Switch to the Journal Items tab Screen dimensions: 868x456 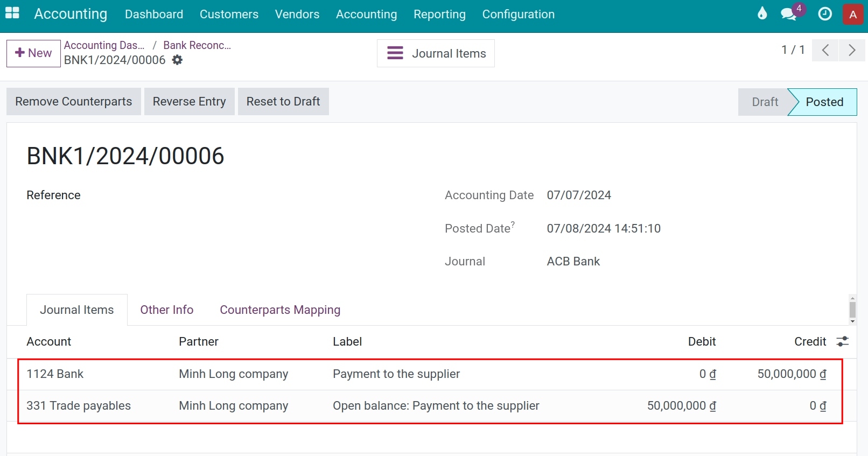77,310
